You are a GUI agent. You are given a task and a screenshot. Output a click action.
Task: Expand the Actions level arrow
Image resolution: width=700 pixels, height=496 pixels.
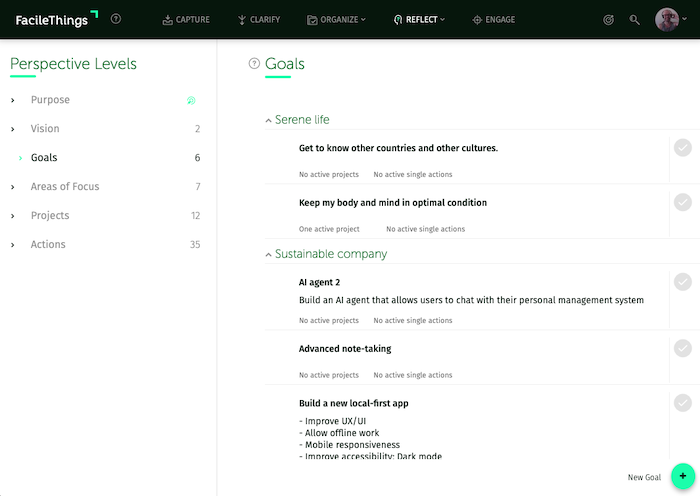pos(12,245)
